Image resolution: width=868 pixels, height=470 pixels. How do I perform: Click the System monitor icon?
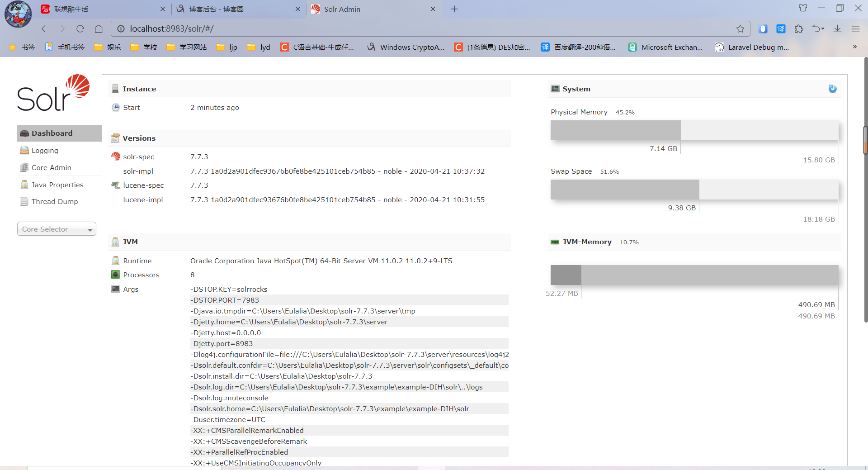pos(555,89)
